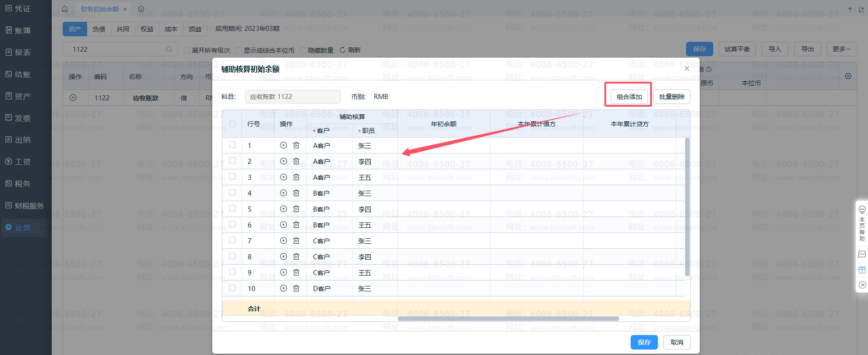The width and height of the screenshot is (868, 355).
Task: Open the column settings gear icon
Action: [848, 76]
